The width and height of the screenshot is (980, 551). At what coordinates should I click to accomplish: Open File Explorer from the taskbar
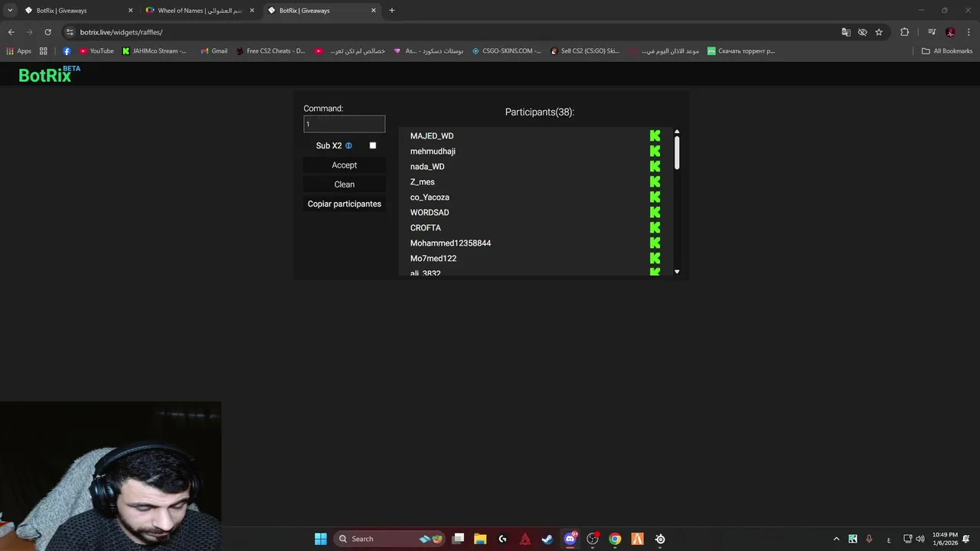point(480,539)
